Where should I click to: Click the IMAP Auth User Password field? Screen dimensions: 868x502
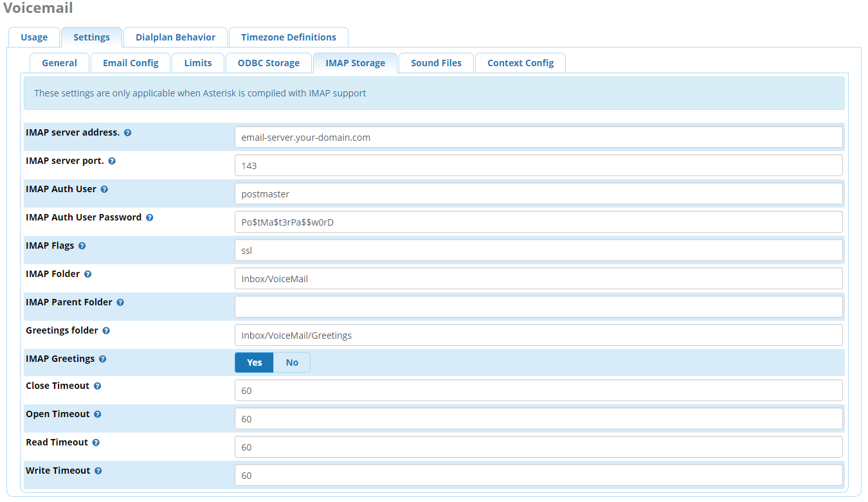click(538, 222)
